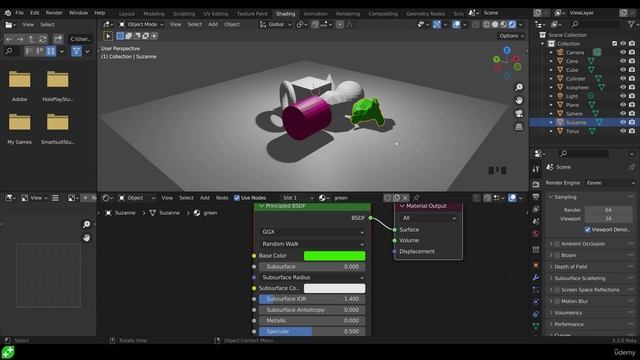The image size is (640, 360).
Task: Toggle camera view icon in viewport
Action: point(519,113)
